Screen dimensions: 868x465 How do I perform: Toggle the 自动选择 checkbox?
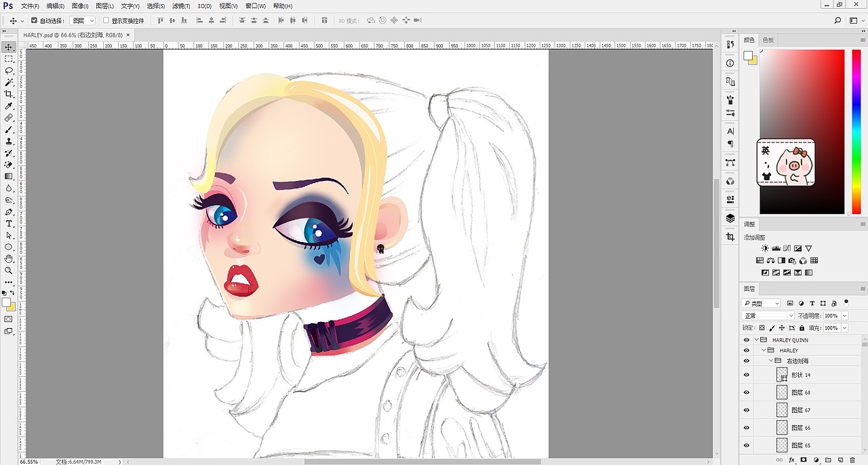pos(34,20)
